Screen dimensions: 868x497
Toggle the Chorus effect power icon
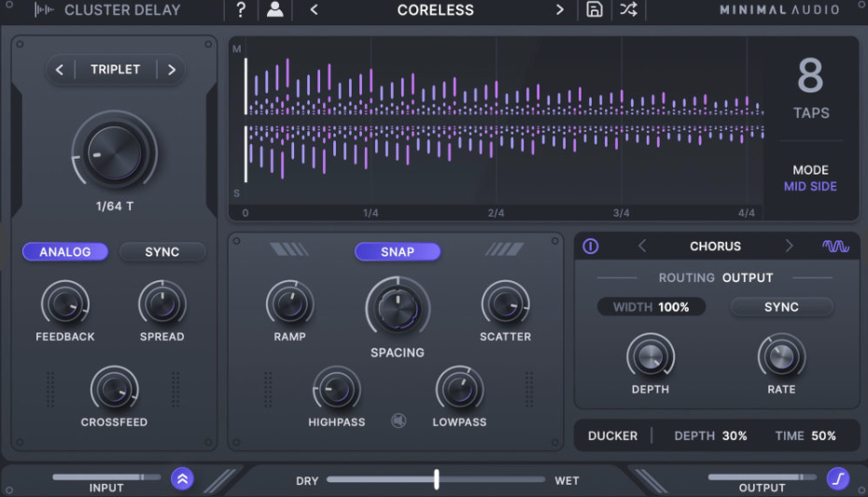coord(590,246)
